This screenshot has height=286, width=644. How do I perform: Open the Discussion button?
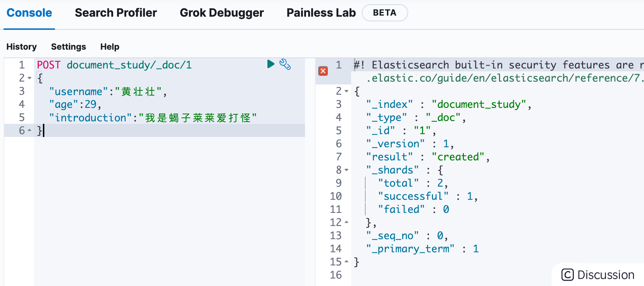click(x=598, y=275)
